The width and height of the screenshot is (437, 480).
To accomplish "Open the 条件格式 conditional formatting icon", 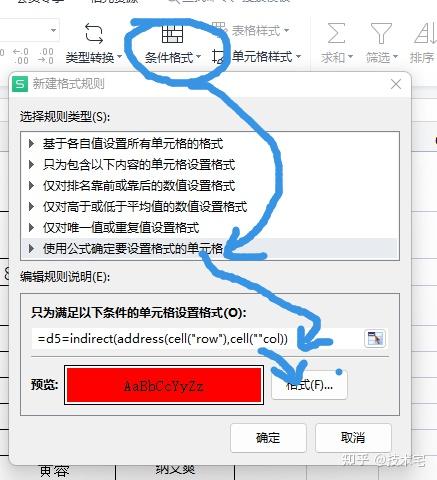I will point(172,33).
